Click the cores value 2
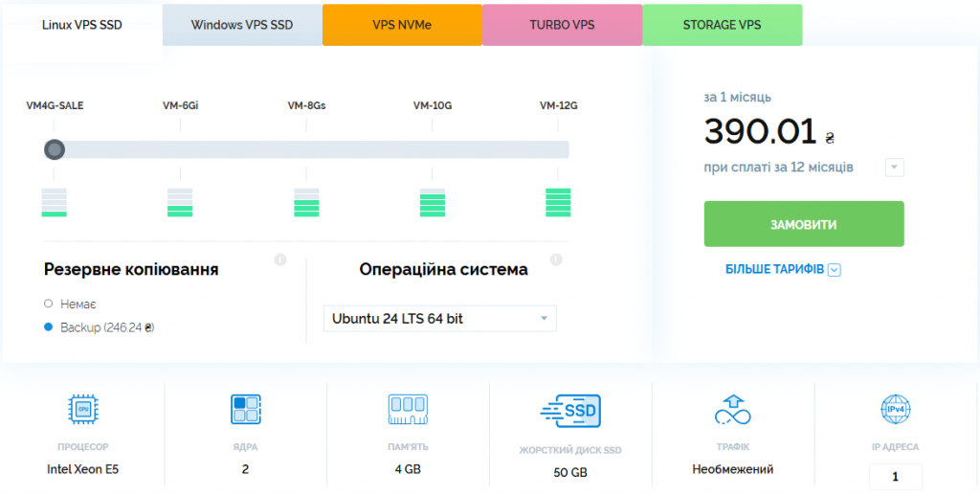 (246, 469)
